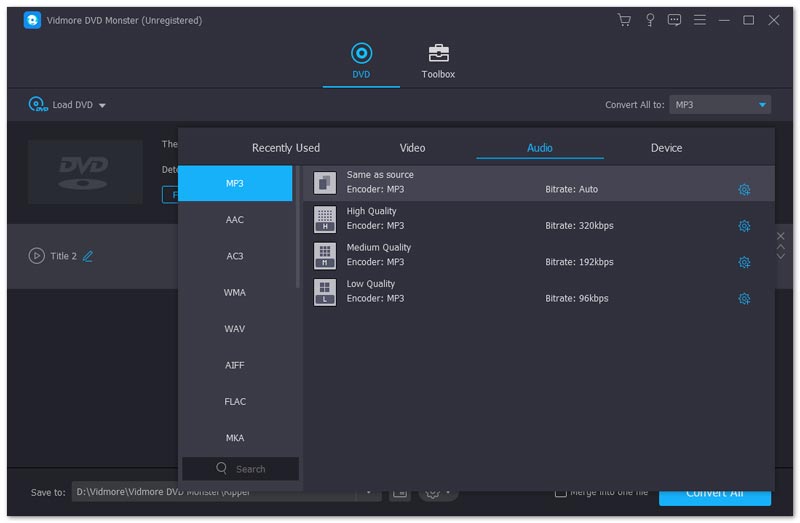Click the pencil icon to rename Title 2

pos(88,256)
